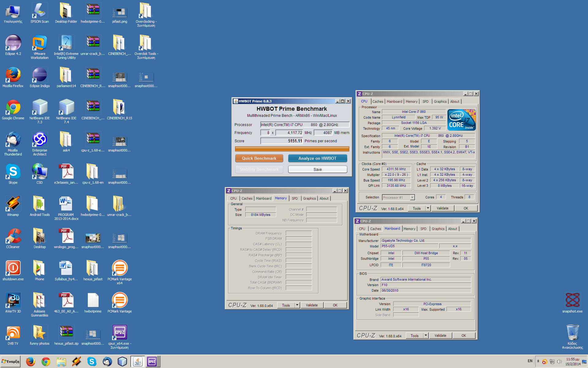Select the cpuz_x64.exe shortcut icon
Image resolution: width=588 pixels, height=368 pixels.
(119, 337)
